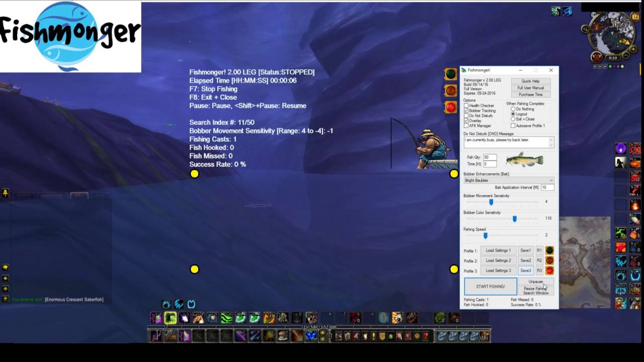The width and height of the screenshot is (644, 362).
Task: Uncheck the Bobber Tracking option
Action: click(466, 111)
